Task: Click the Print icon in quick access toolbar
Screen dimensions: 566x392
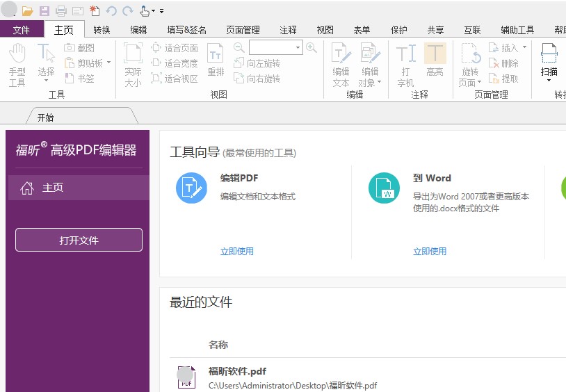Action: pyautogui.click(x=61, y=11)
